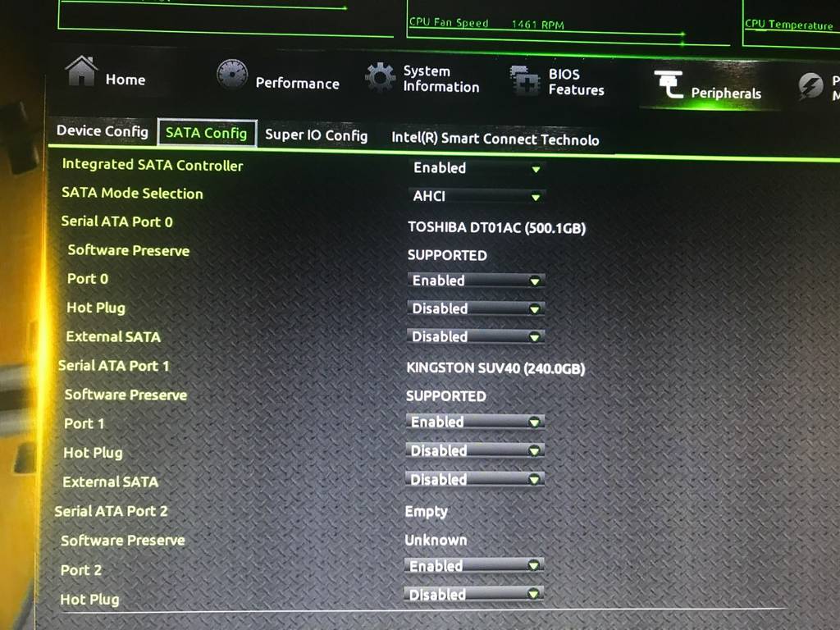Click the TOSHIBA DT01AC drive entry

497,228
